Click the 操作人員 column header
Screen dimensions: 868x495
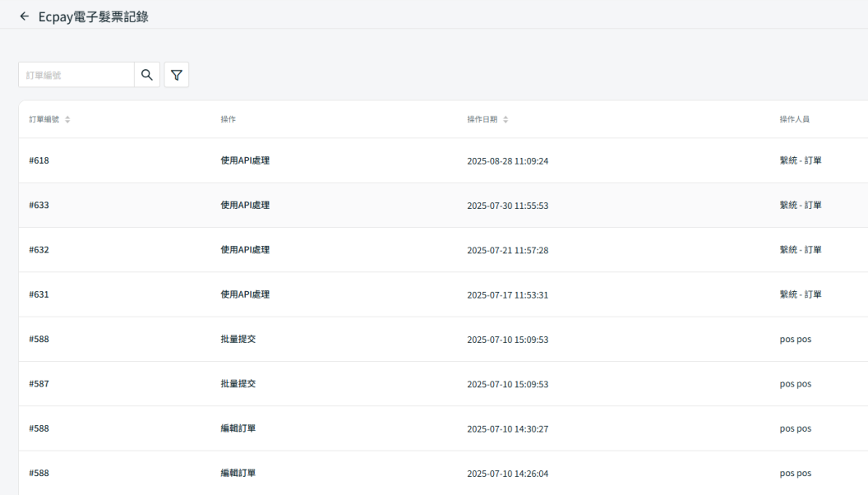(x=794, y=120)
